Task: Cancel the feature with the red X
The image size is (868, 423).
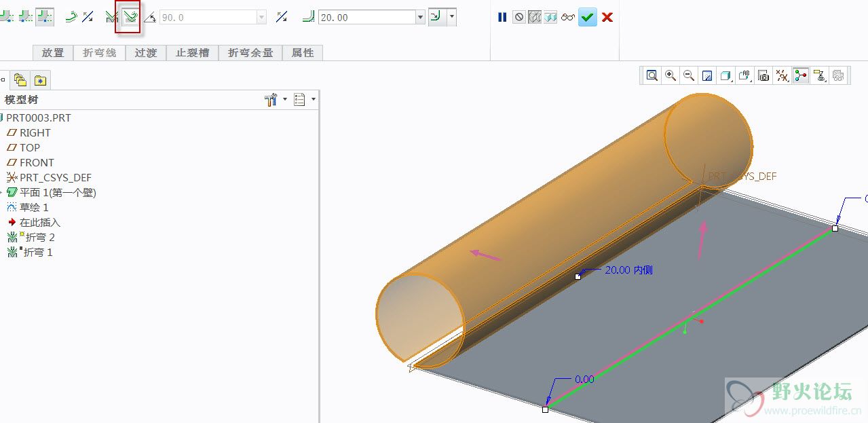Action: [x=607, y=18]
